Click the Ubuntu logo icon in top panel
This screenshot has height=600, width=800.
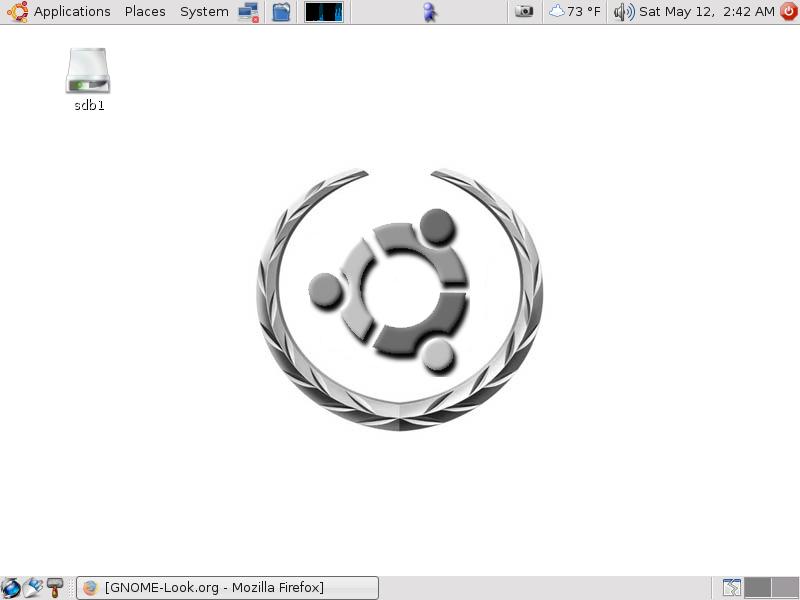tap(17, 11)
